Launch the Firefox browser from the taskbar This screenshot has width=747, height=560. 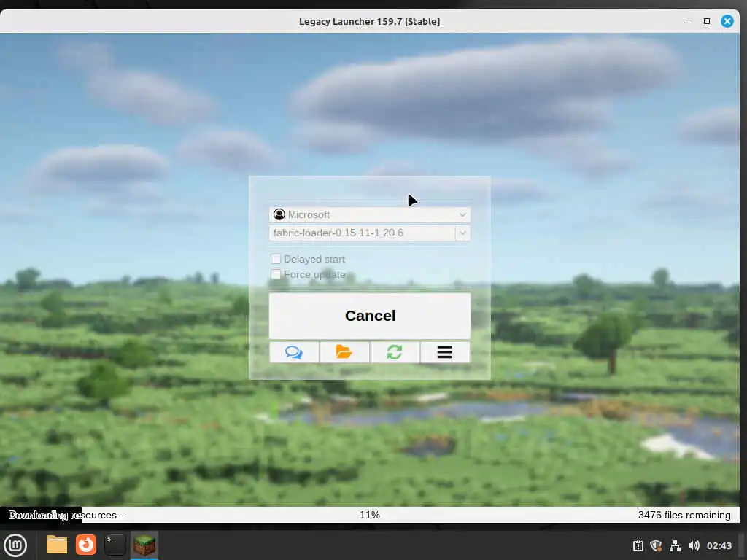pos(86,545)
